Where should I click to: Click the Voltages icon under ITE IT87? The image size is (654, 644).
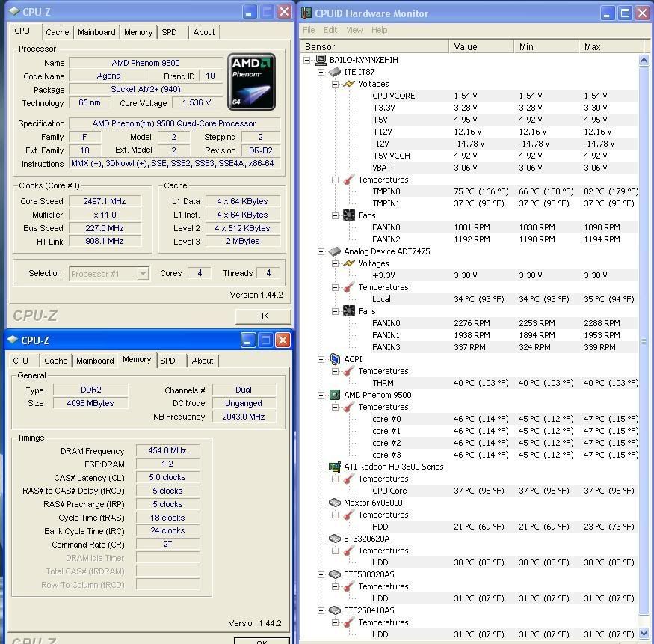pyautogui.click(x=349, y=84)
